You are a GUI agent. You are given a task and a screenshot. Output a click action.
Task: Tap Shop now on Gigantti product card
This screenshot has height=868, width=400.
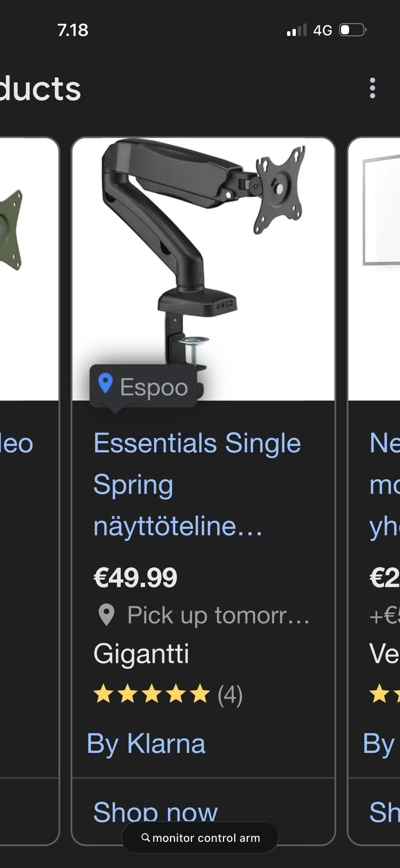pos(155,811)
